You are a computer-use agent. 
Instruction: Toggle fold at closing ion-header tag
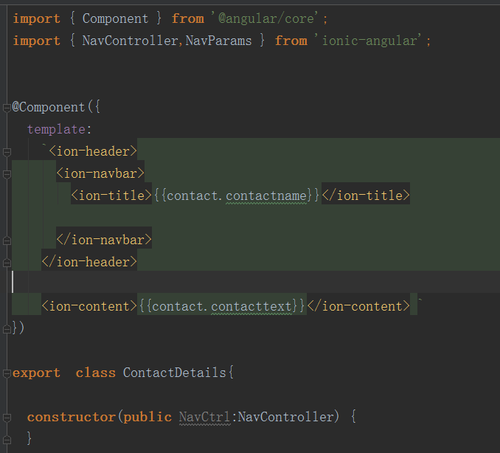tap(7, 263)
